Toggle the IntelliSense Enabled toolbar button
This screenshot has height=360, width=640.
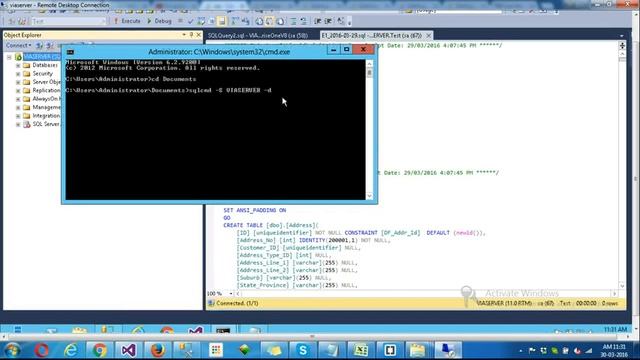pyautogui.click(x=222, y=21)
